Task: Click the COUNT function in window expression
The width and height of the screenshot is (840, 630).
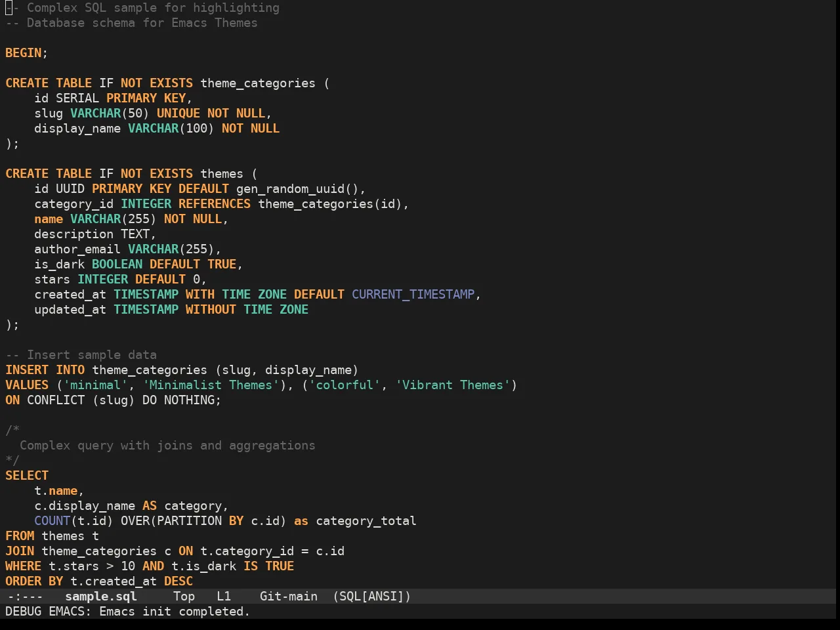Action: (52, 521)
